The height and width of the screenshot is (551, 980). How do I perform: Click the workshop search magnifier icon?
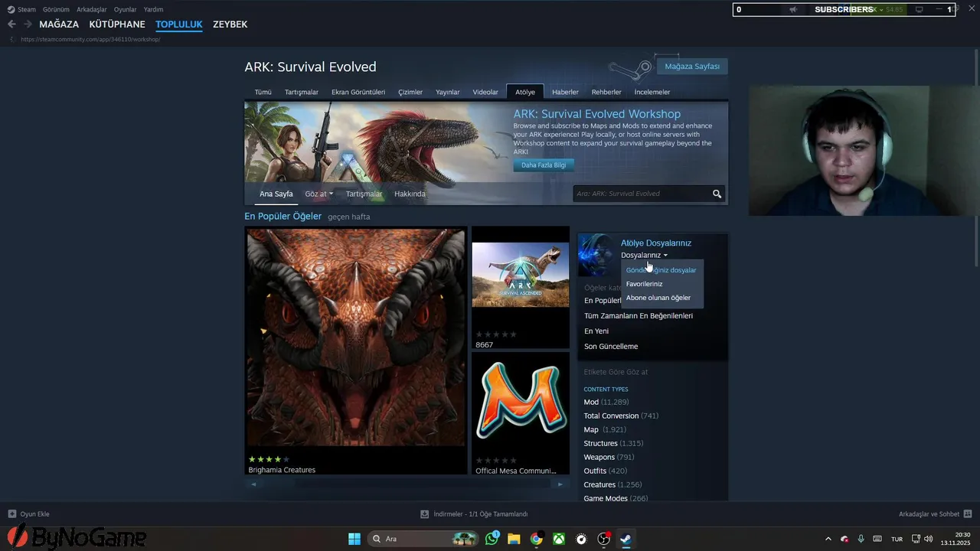717,194
